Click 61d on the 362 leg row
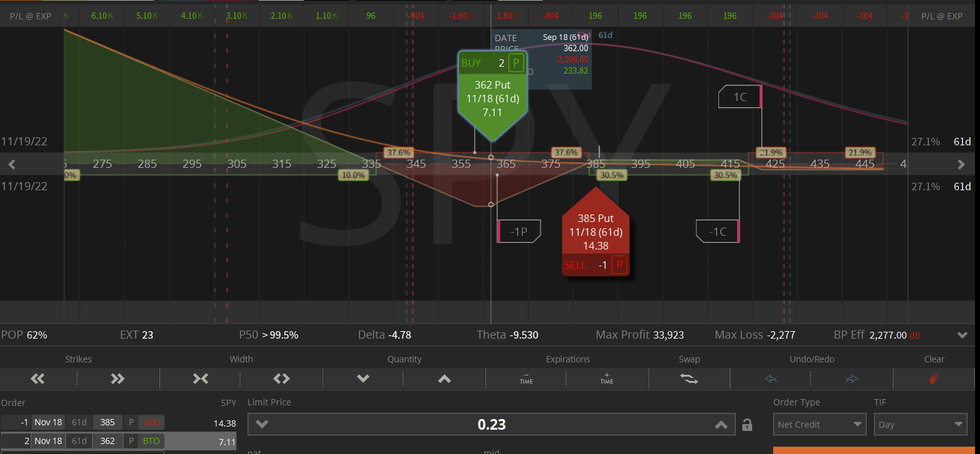 (79, 441)
